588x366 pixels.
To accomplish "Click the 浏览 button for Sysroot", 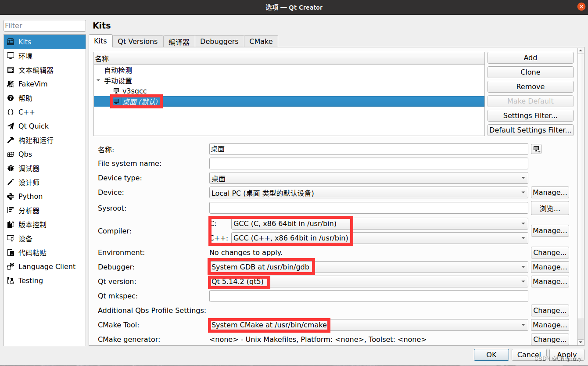I will (550, 208).
